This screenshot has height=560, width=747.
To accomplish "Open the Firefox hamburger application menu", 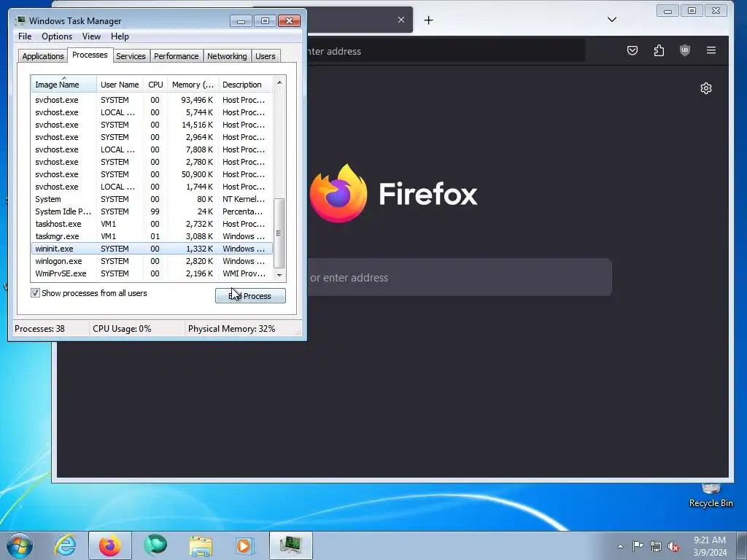I will tap(711, 50).
